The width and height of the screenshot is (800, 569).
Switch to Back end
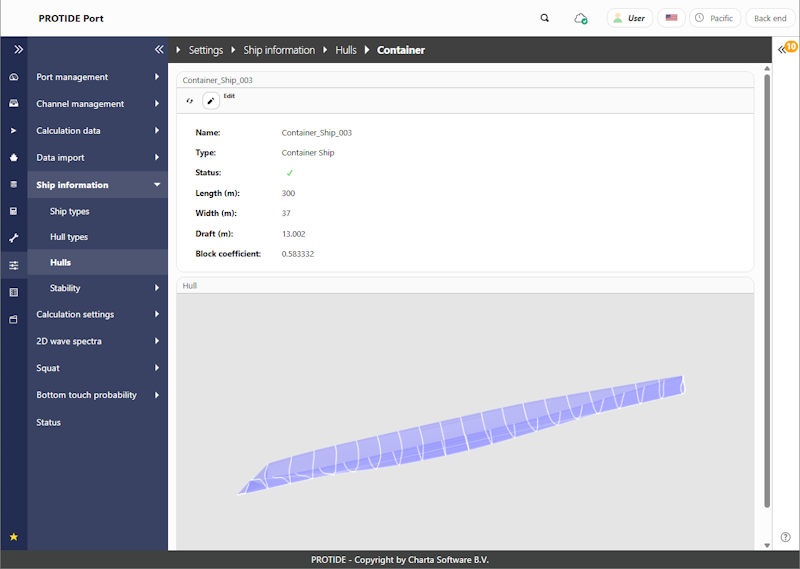point(770,18)
